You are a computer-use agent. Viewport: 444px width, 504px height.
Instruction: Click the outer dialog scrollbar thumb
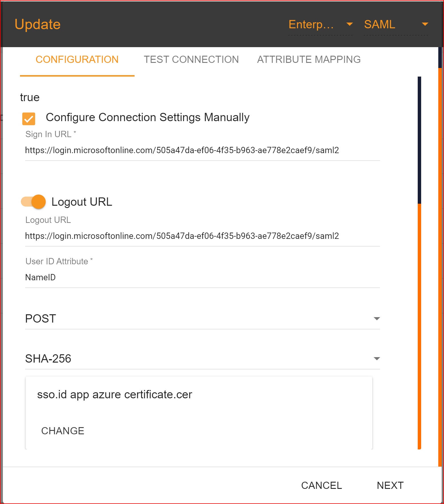click(x=440, y=57)
